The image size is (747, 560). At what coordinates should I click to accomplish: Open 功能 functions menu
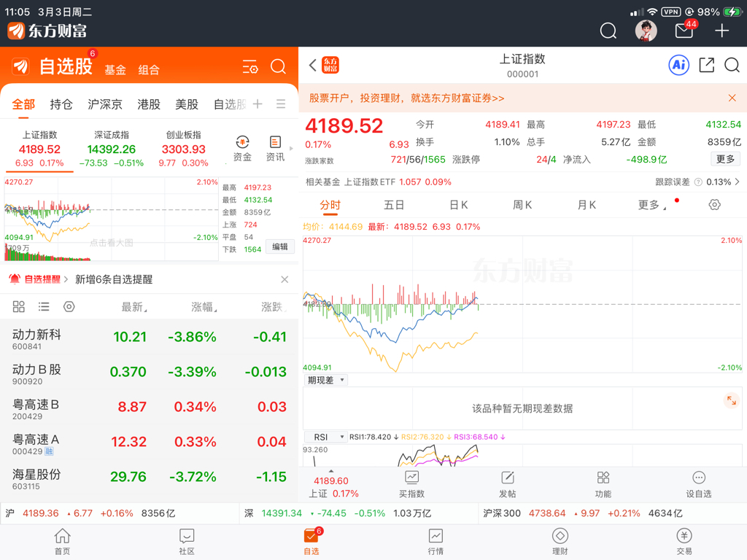(603, 484)
